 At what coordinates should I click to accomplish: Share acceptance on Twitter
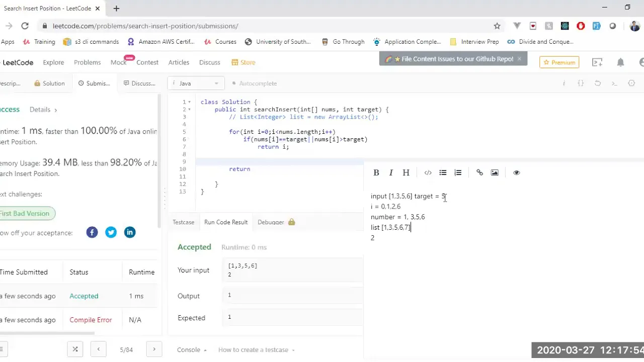[111, 232]
